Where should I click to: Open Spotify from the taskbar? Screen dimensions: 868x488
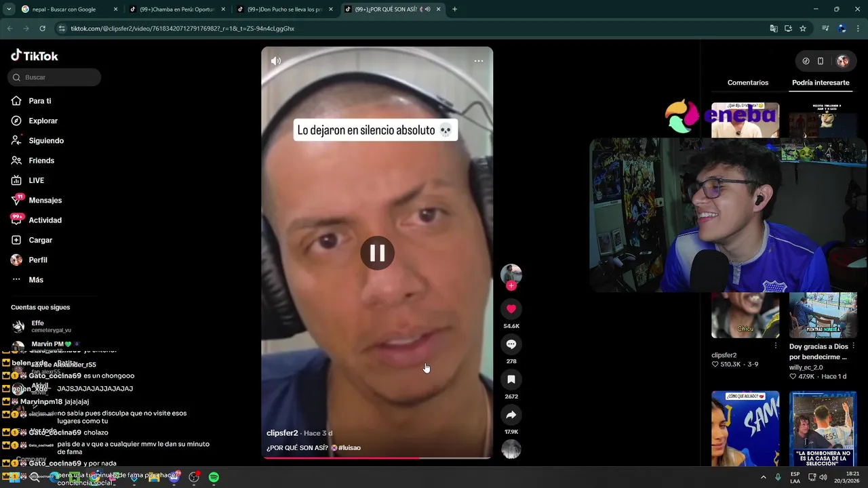[214, 477]
